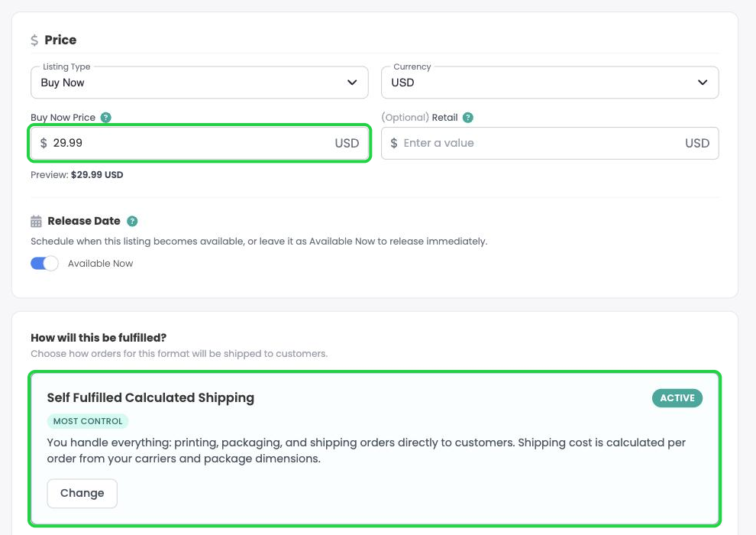Click the Preview: $29.99 USD text

[x=76, y=174]
